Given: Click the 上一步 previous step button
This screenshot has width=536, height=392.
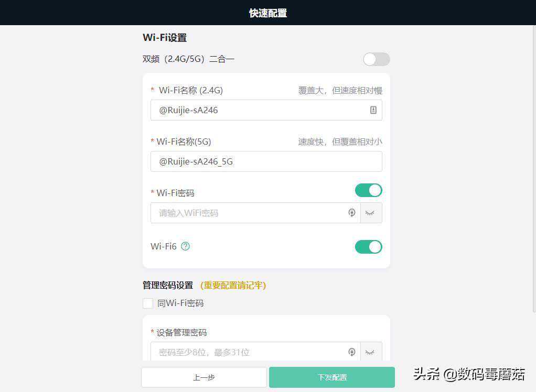Looking at the screenshot, I should (204, 377).
